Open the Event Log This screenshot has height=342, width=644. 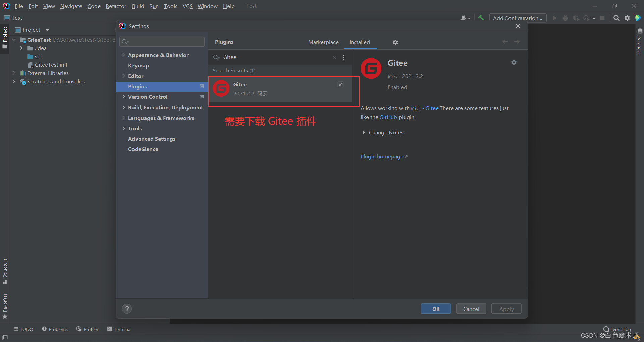tap(617, 329)
